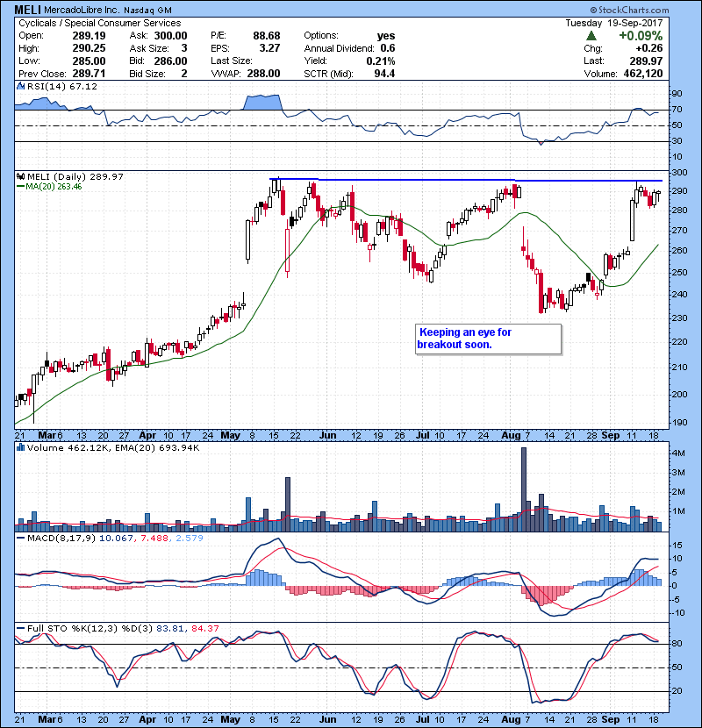Click the 4M label on volume axis
Image resolution: width=702 pixels, height=728 pixels.
pos(677,453)
